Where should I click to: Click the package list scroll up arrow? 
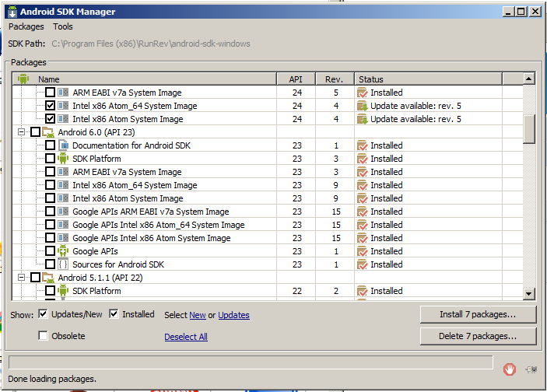pos(529,79)
